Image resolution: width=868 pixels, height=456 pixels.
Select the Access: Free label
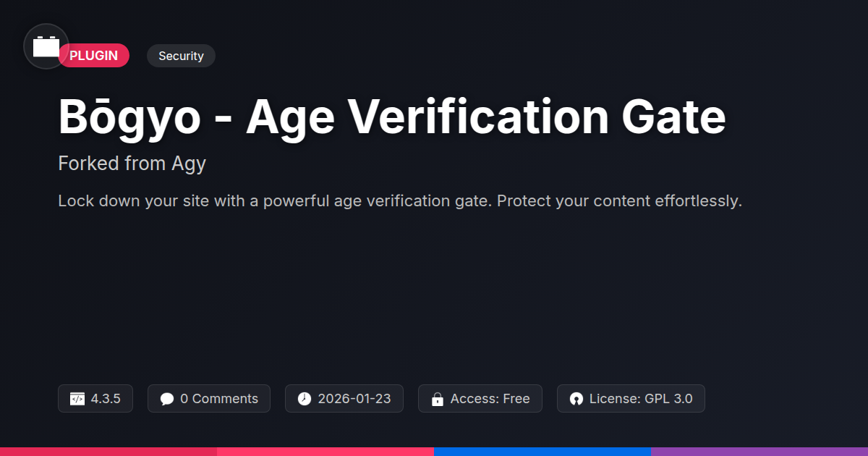pos(490,399)
